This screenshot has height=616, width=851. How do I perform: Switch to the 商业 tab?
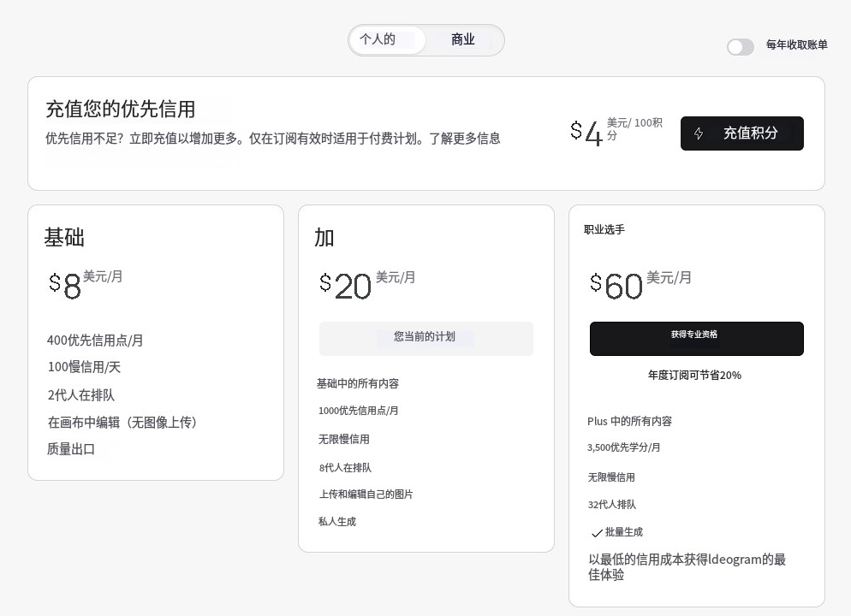[463, 40]
